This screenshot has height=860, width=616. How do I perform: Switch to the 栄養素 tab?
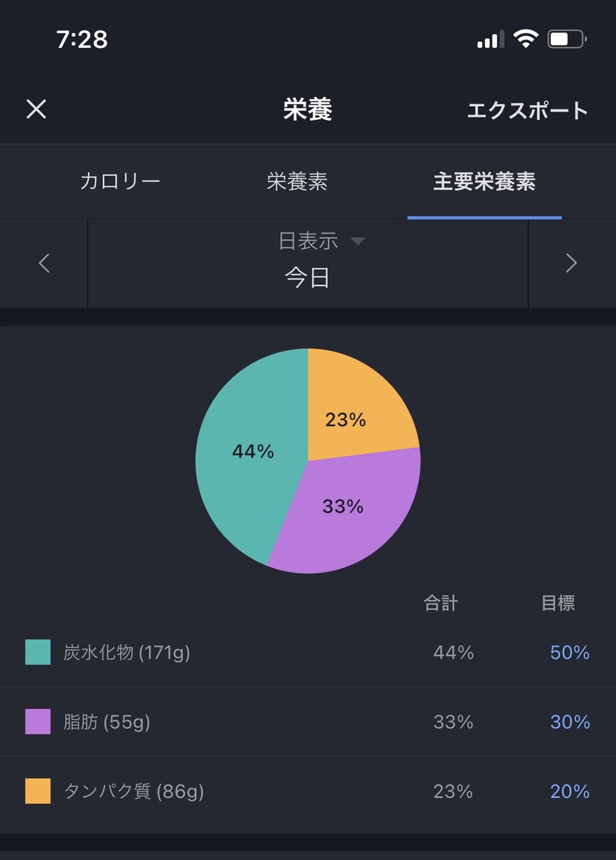(297, 181)
